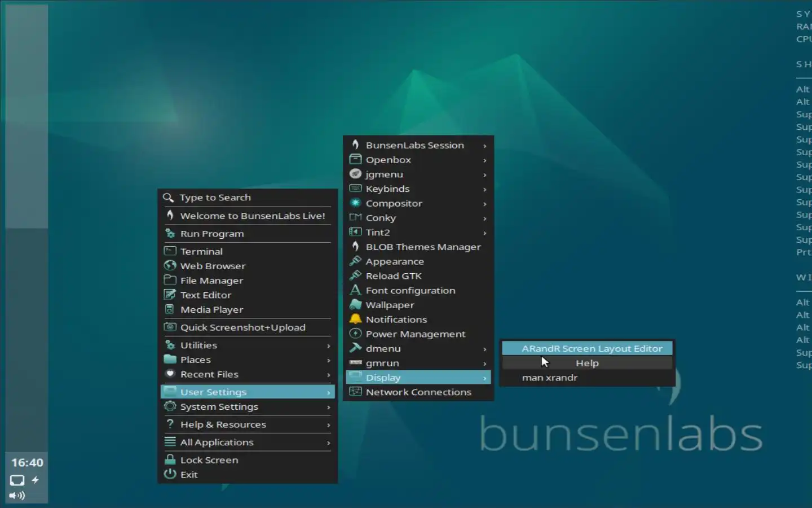Expand Places submenu arrow
812x508 pixels.
[x=329, y=360]
